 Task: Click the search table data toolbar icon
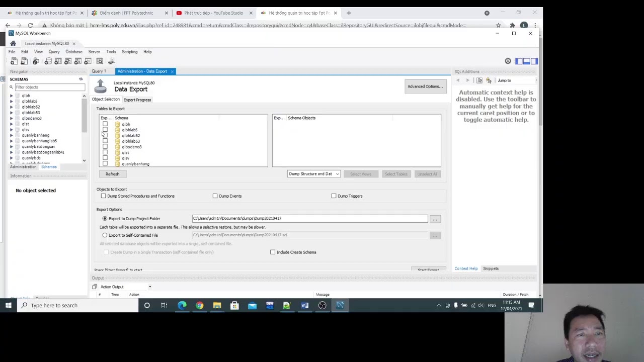[x=100, y=61]
